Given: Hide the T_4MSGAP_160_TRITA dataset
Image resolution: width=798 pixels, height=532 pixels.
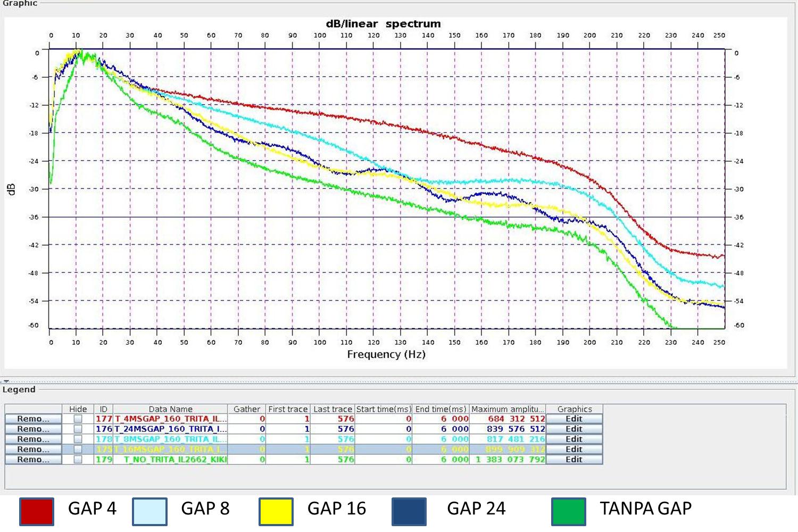Looking at the screenshot, I should 78,419.
